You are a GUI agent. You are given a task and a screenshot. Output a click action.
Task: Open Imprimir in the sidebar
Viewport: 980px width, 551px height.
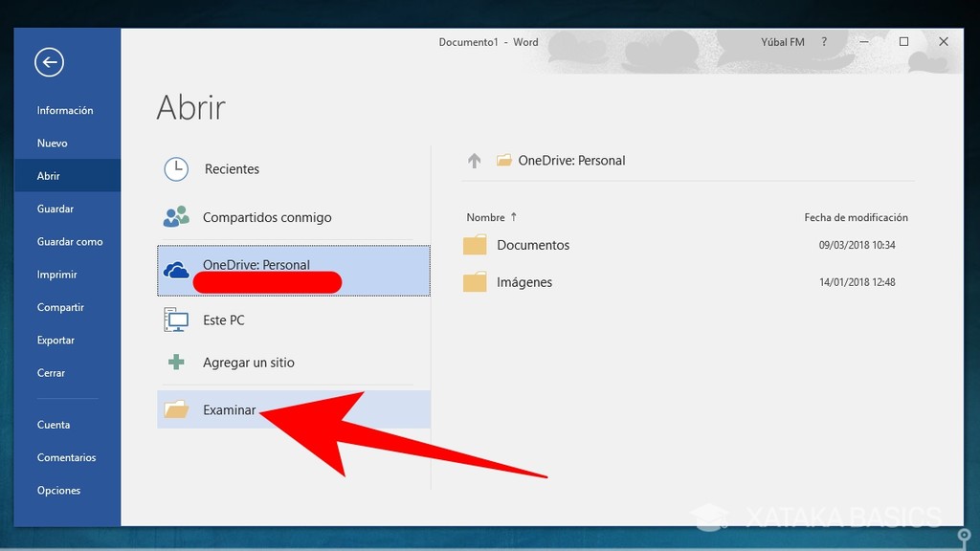56,275
